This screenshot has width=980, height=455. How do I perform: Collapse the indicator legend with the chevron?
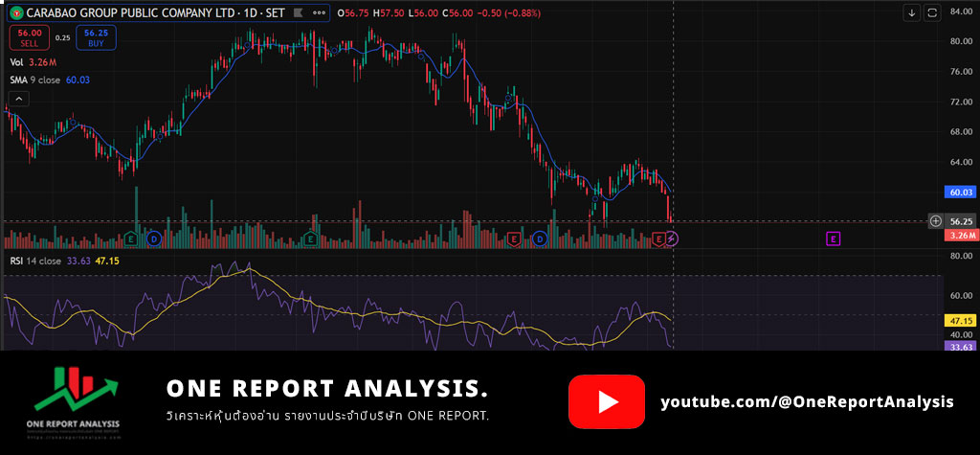click(20, 98)
